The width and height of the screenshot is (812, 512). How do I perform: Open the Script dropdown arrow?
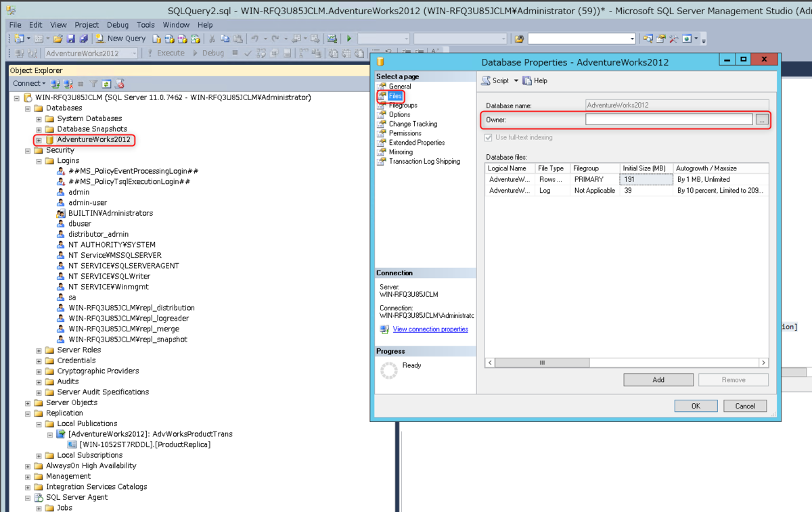point(516,80)
